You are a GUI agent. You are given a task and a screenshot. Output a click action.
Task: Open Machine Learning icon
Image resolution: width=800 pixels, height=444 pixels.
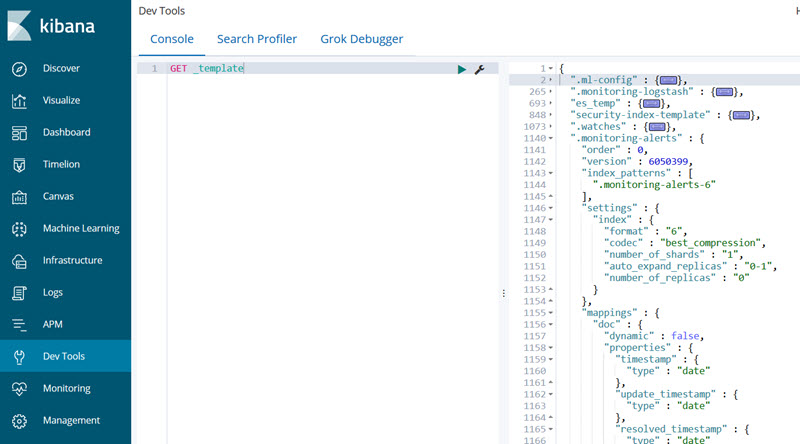(x=19, y=229)
